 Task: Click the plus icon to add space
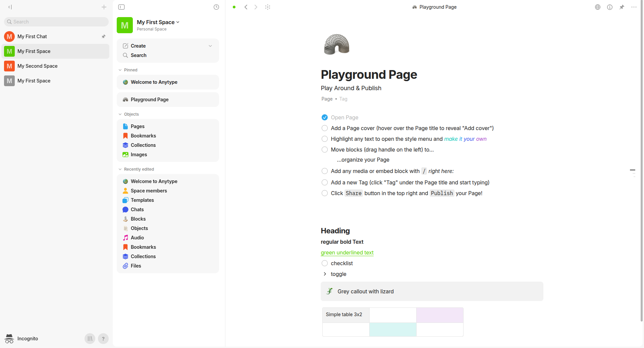click(x=104, y=7)
